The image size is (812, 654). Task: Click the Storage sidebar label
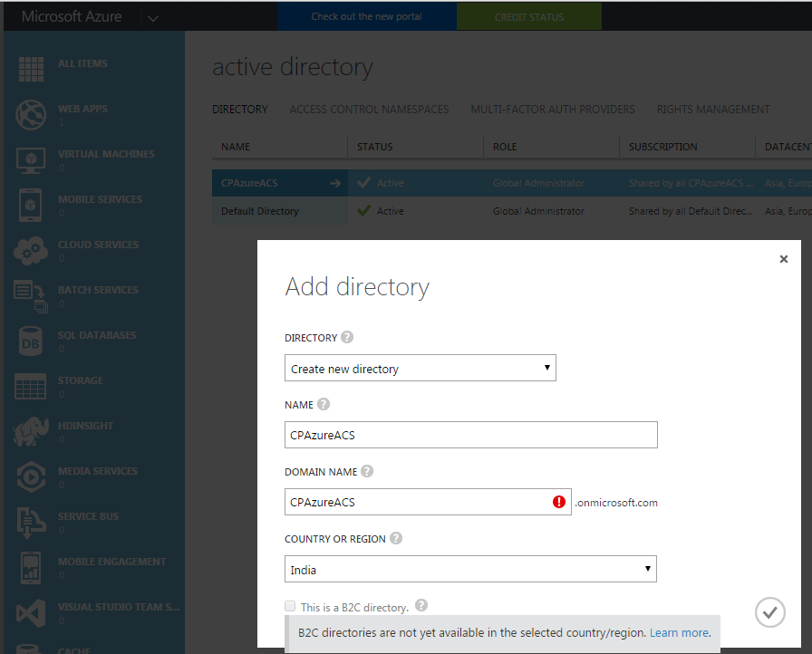81,380
